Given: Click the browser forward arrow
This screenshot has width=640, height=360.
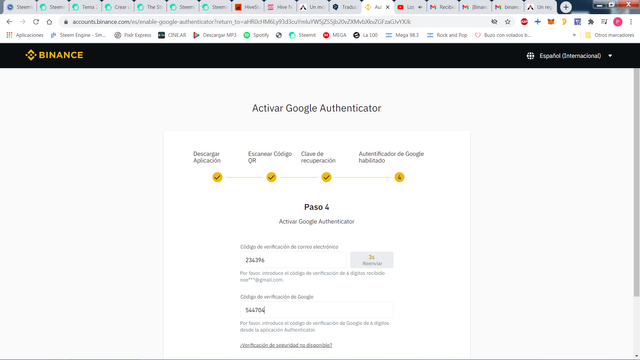Looking at the screenshot, I should (x=22, y=22).
